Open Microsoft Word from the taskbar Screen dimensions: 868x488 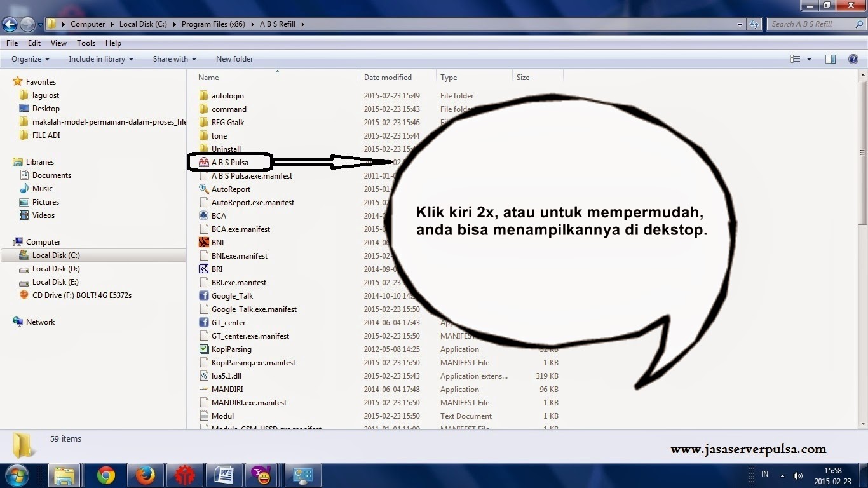pos(223,475)
